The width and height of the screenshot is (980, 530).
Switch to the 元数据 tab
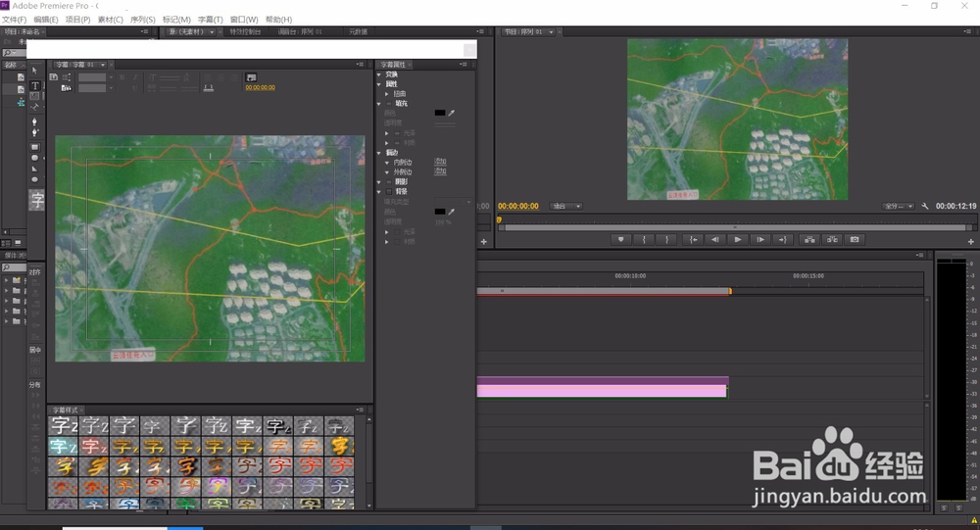(358, 32)
